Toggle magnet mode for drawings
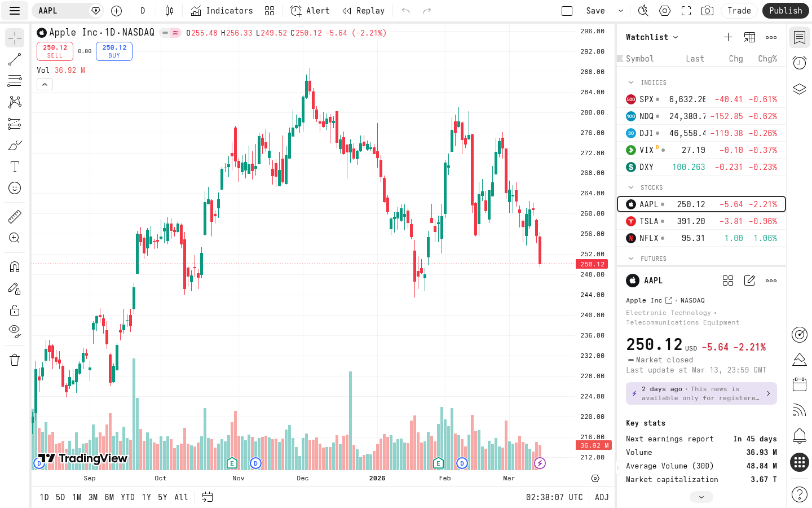 14,266
